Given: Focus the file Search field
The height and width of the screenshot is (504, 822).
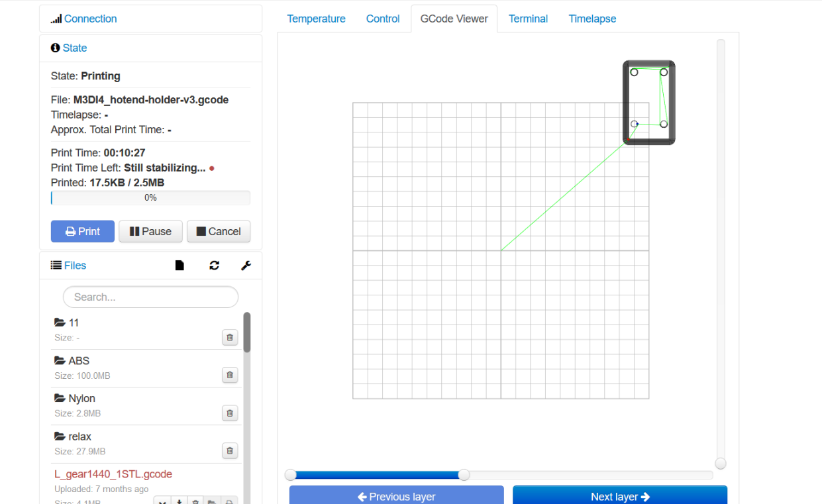Looking at the screenshot, I should (150, 297).
